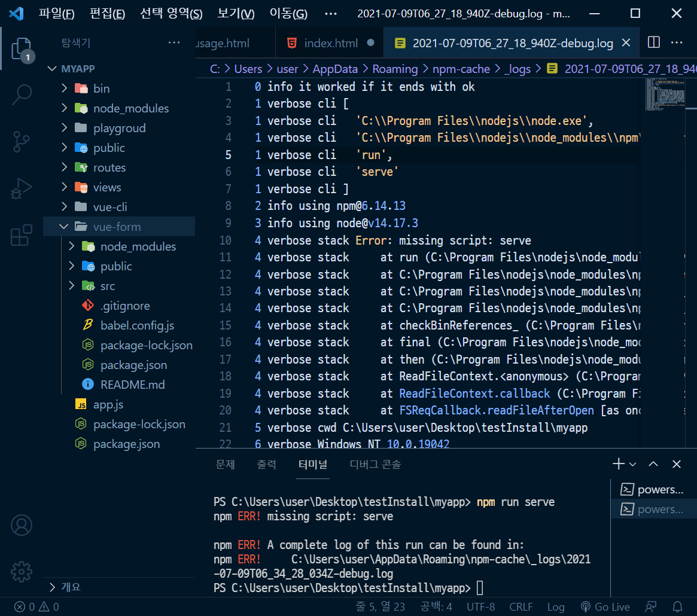The image size is (697, 616).
Task: Select the first powershell terminal instance
Action: tap(653, 489)
